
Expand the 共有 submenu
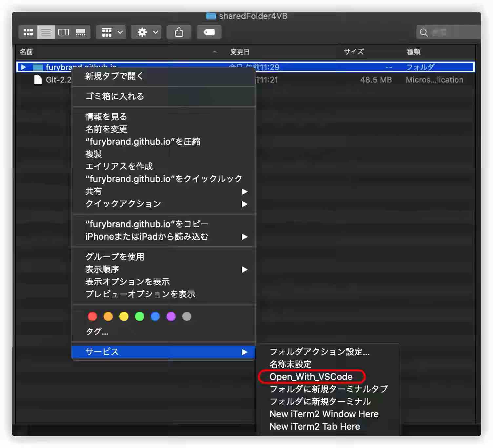point(164,191)
